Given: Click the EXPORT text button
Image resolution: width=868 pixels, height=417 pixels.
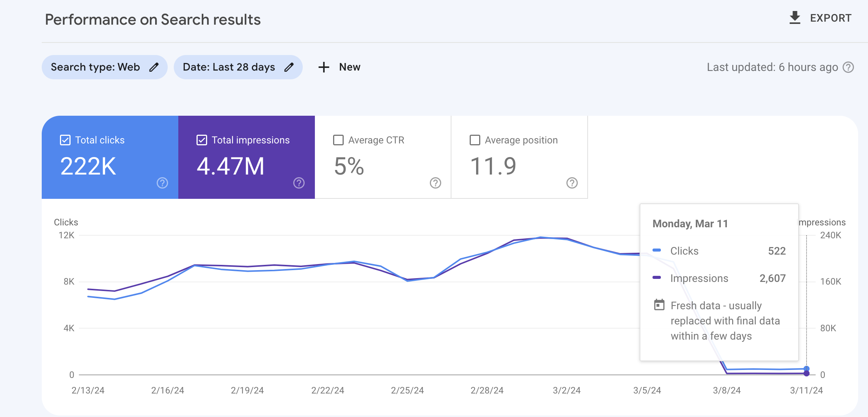Looking at the screenshot, I should pos(831,18).
